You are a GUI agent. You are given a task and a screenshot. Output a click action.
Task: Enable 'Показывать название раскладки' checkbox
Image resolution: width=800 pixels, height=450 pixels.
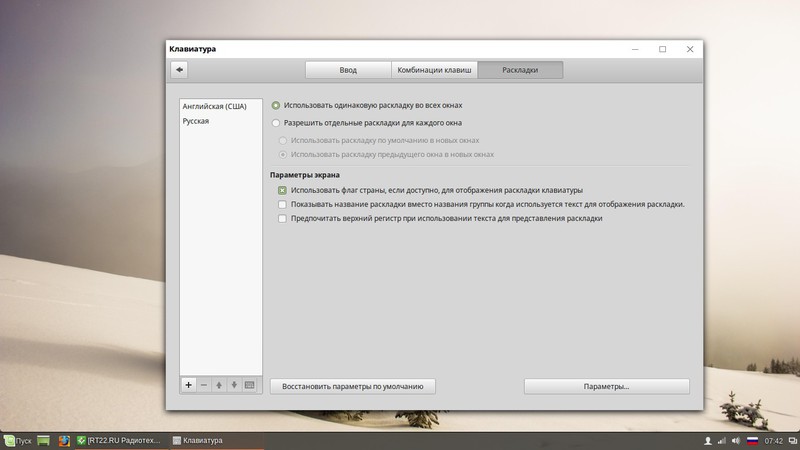(282, 204)
